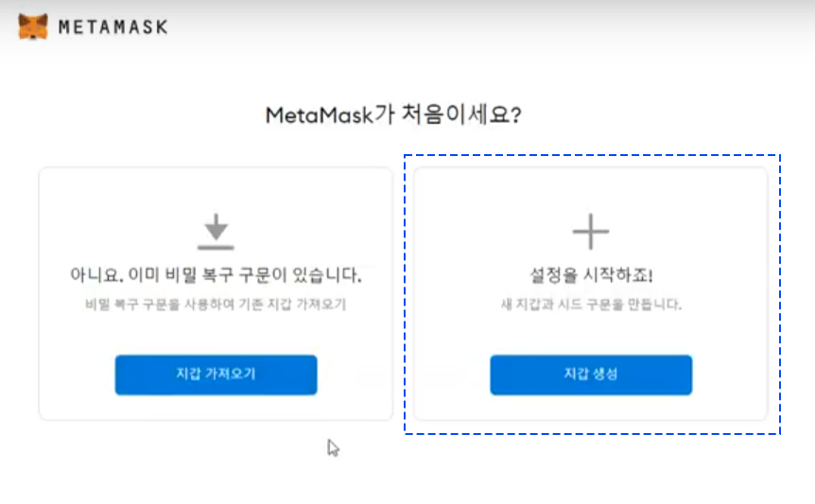Viewport: 815px width, 504px height.
Task: Click the heading 'MetaMask가 처음이세요?'
Action: coord(393,114)
